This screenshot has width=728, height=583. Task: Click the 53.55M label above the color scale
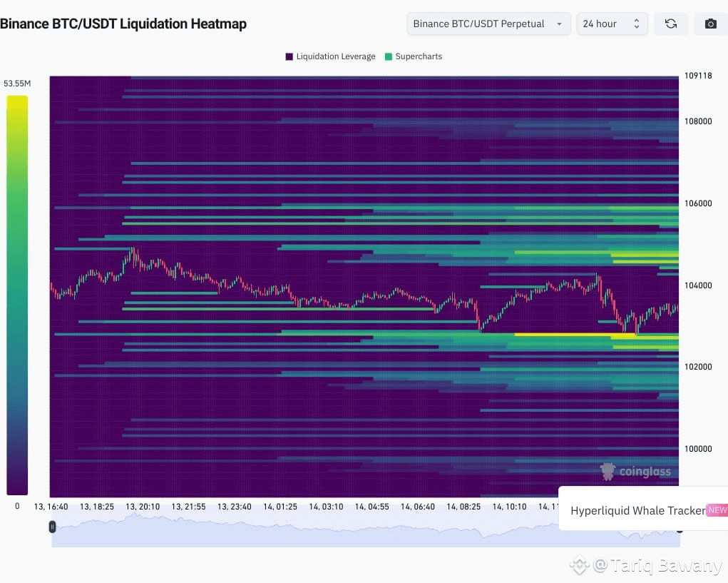coord(17,83)
